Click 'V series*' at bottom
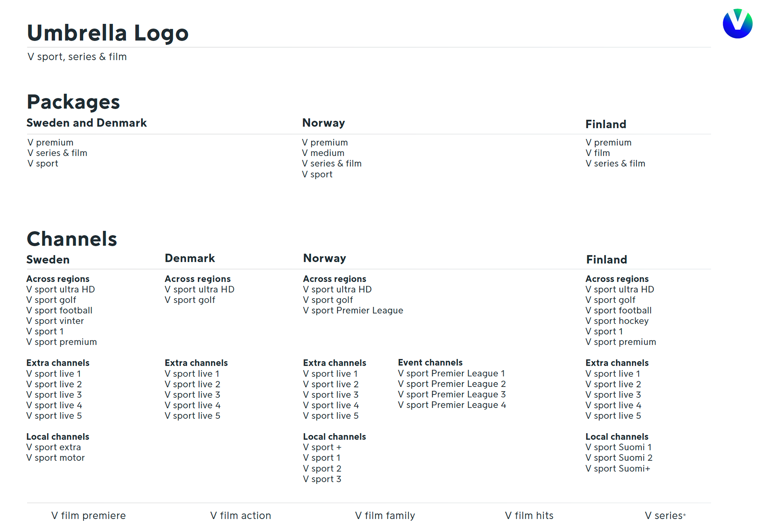This screenshot has height=532, width=762. 665,516
